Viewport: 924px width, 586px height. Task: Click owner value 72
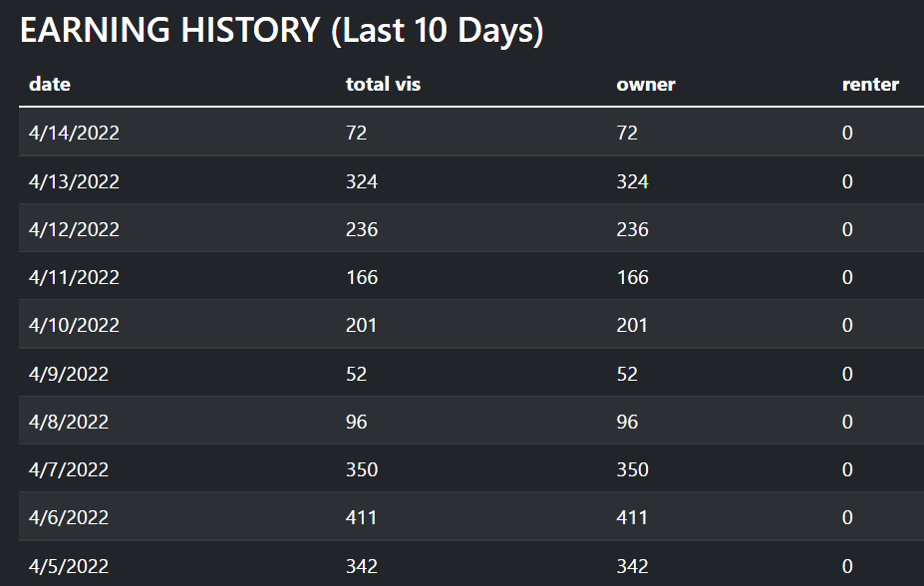coord(627,134)
